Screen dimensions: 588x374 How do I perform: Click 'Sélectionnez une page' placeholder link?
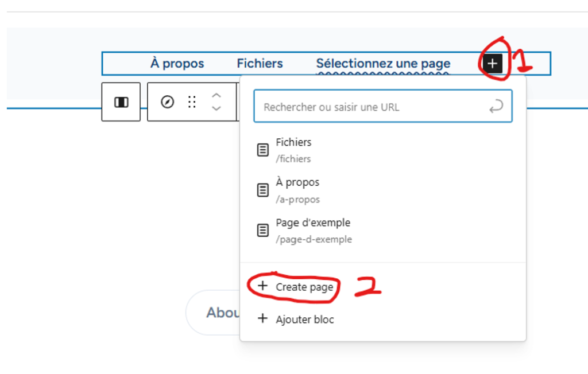(383, 64)
